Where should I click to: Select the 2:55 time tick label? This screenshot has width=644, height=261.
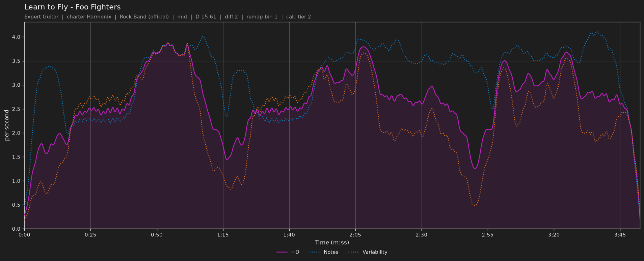[487, 235]
